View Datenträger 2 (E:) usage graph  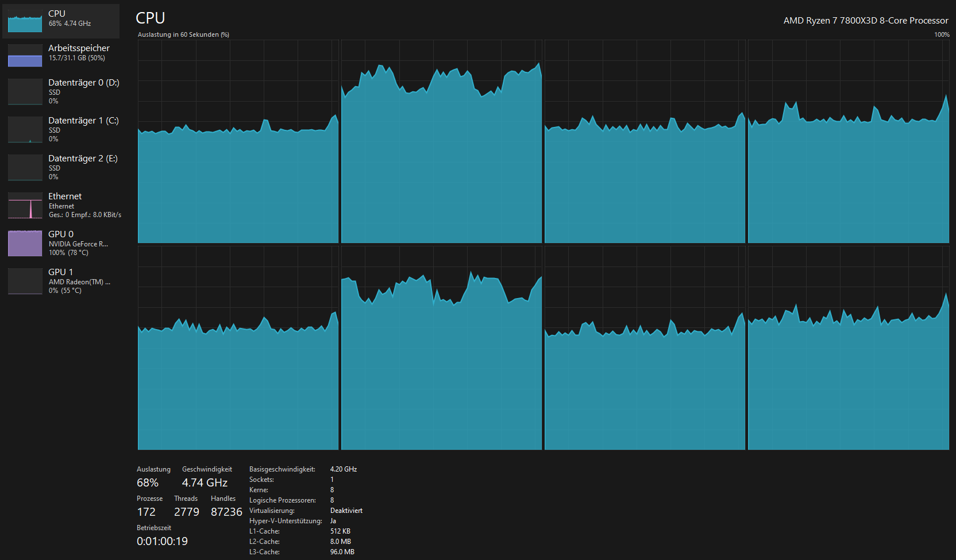tap(83, 167)
